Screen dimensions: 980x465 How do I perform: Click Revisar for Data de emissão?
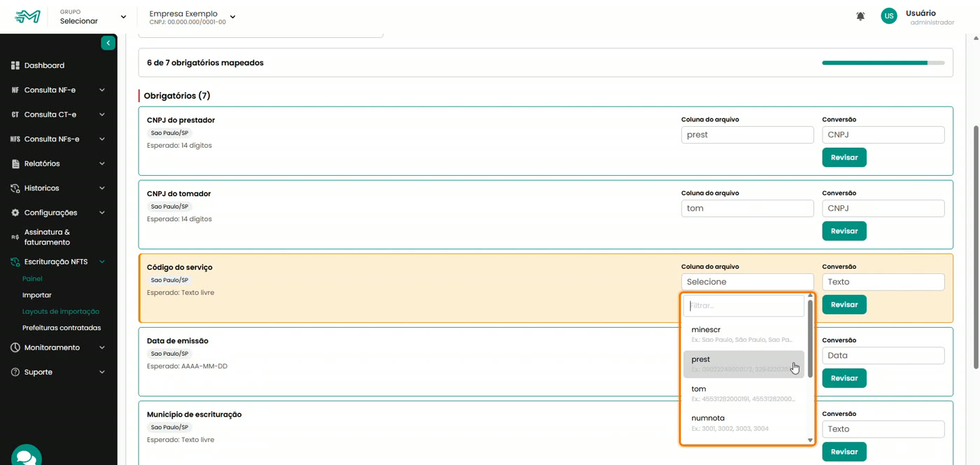coord(844,378)
